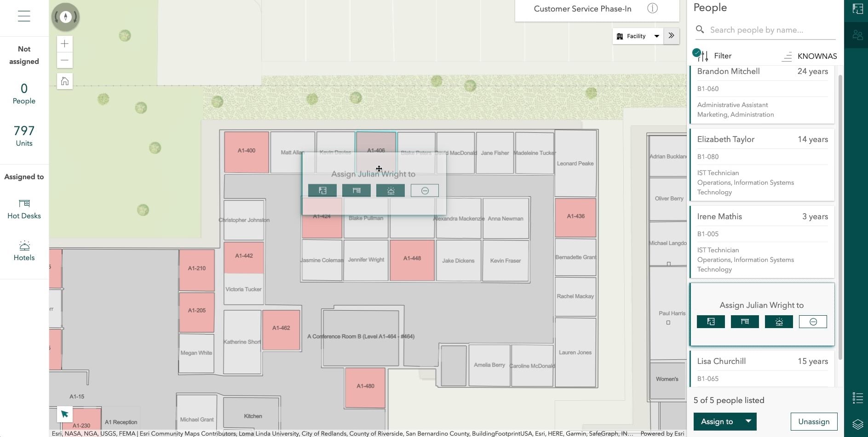Screen dimensions: 868x437
Task: Select the hot desk icon in the assign panel
Action: 745,322
